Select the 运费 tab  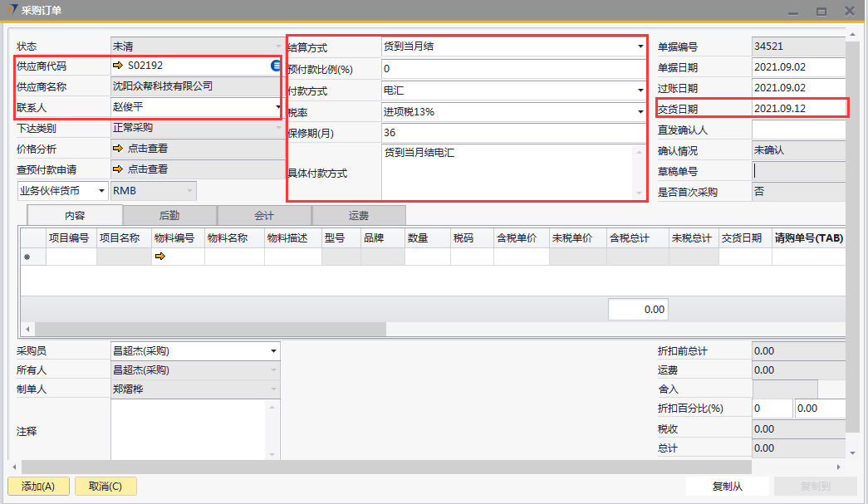click(359, 215)
